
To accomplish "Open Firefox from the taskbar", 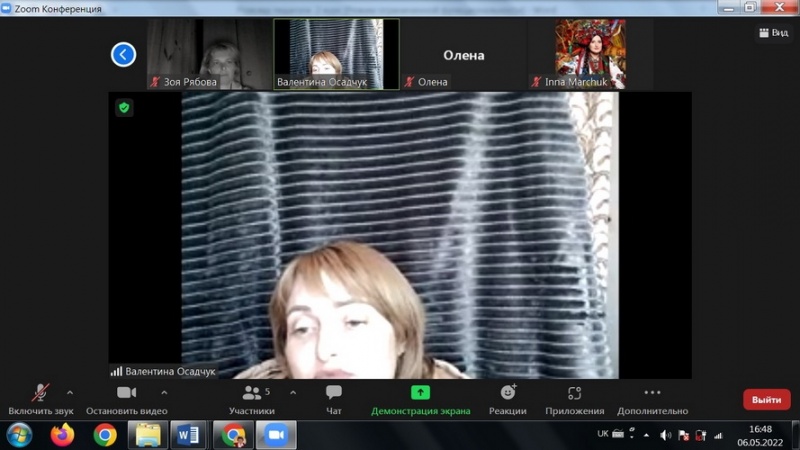I will [62, 435].
